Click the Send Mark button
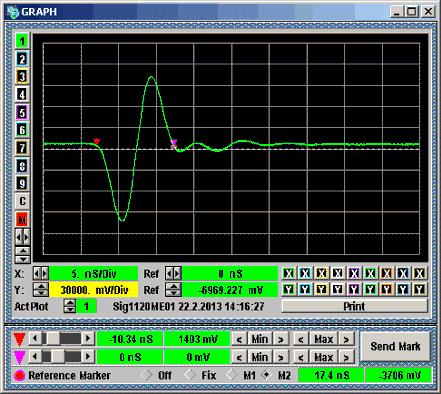This screenshot has height=394, width=441. click(395, 346)
